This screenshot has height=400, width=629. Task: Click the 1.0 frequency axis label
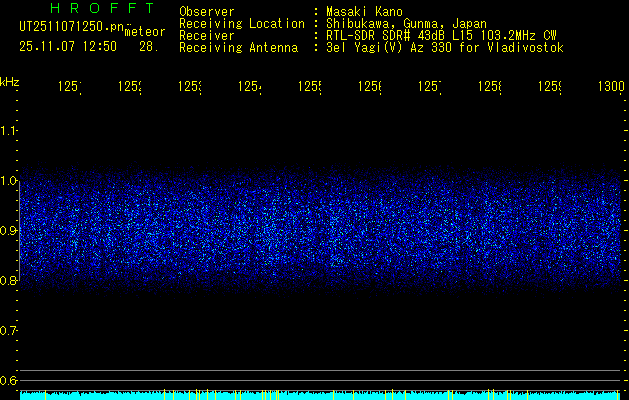coord(9,180)
